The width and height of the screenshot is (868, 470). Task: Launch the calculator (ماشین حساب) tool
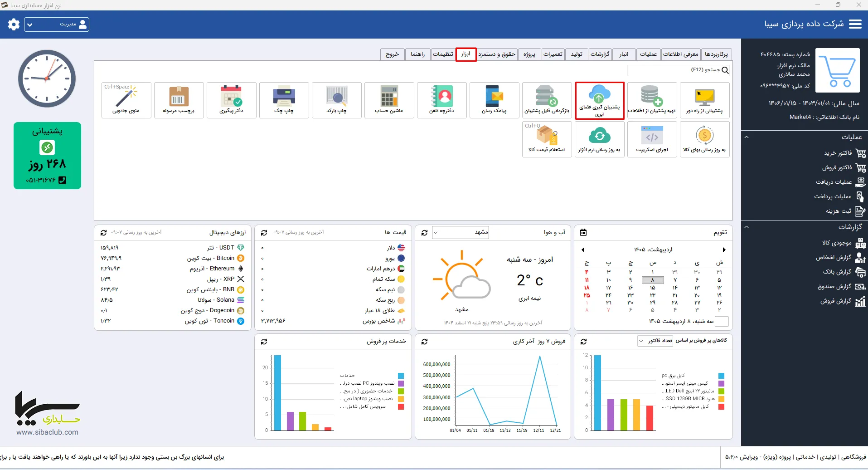pyautogui.click(x=389, y=100)
